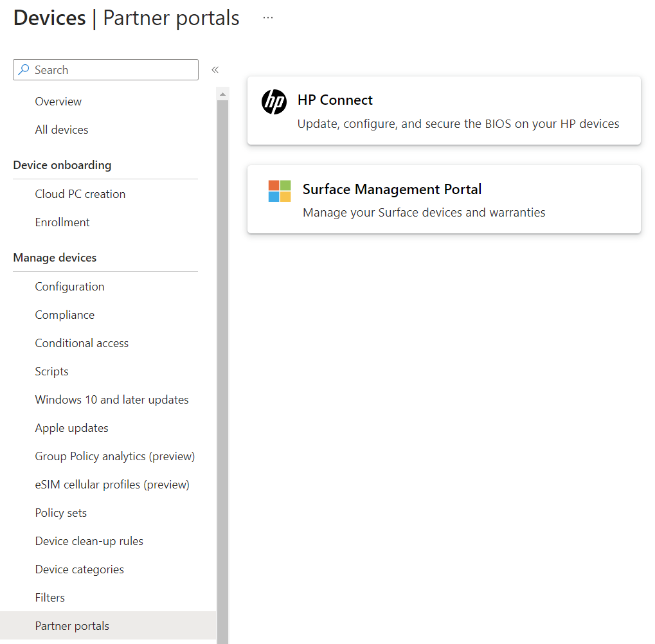Screen dimensions: 655x644
Task: Open Group Policy analytics (preview)
Action: pos(115,456)
